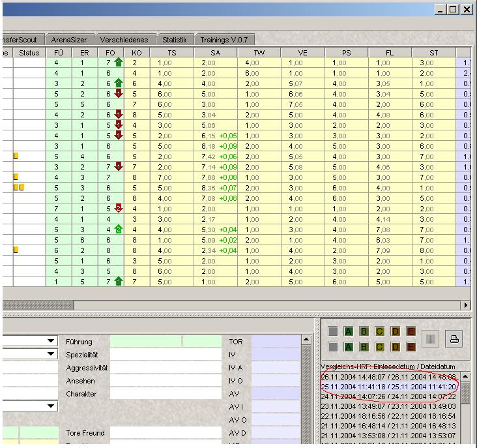Select gray no-group square in upper row
This screenshot has height=448, width=477.
click(333, 331)
